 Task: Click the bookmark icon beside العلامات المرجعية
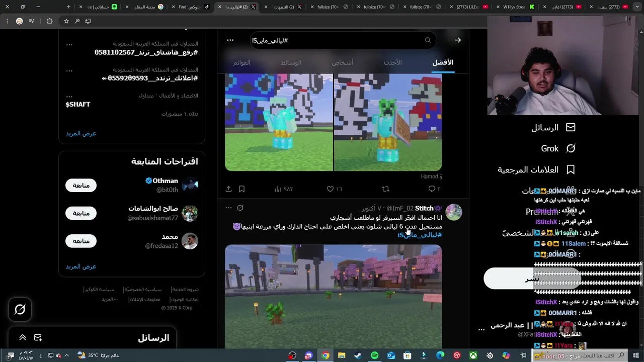pos(571,170)
